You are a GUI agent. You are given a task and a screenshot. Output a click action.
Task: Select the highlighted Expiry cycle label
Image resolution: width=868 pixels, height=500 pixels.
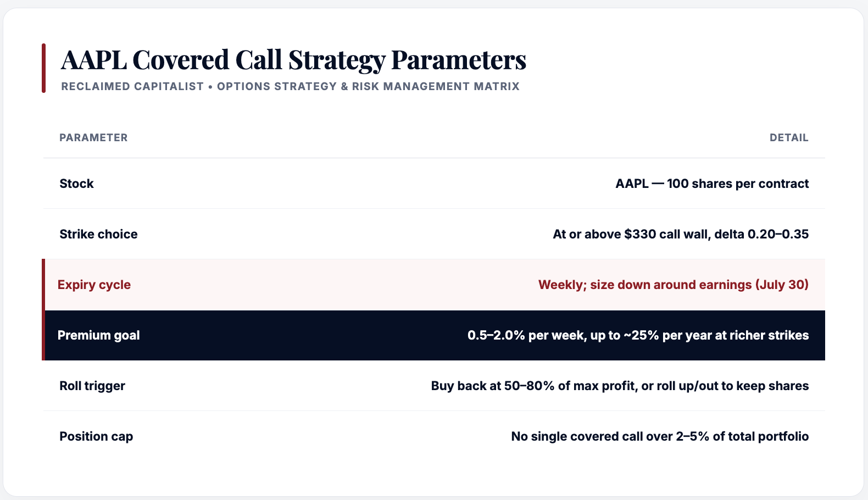(x=94, y=285)
